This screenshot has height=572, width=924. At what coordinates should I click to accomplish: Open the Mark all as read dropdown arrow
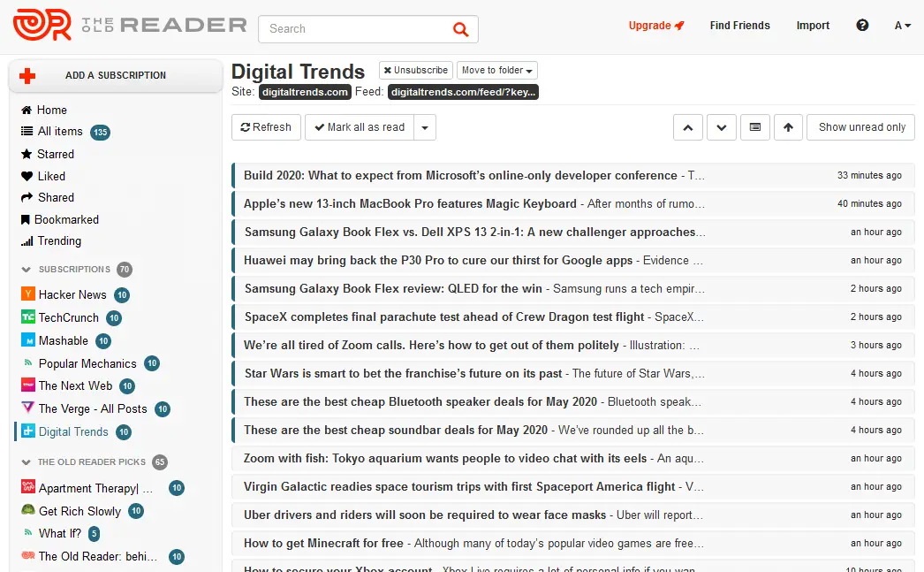425,127
